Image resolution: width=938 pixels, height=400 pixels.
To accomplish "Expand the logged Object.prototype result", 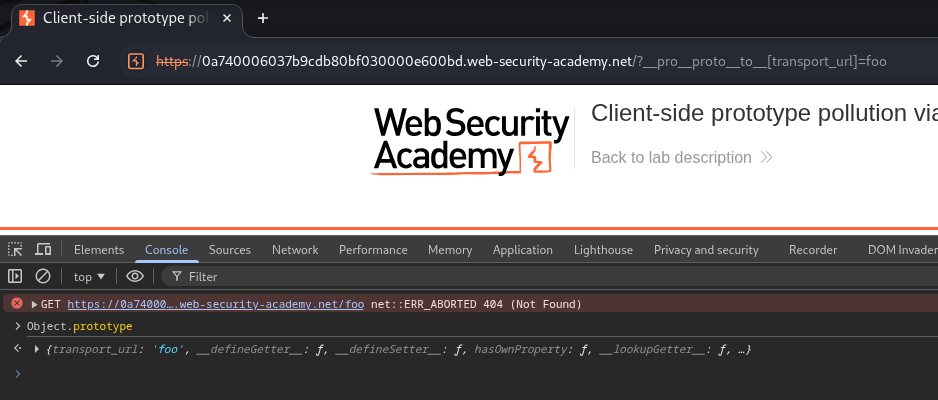I will (37, 350).
